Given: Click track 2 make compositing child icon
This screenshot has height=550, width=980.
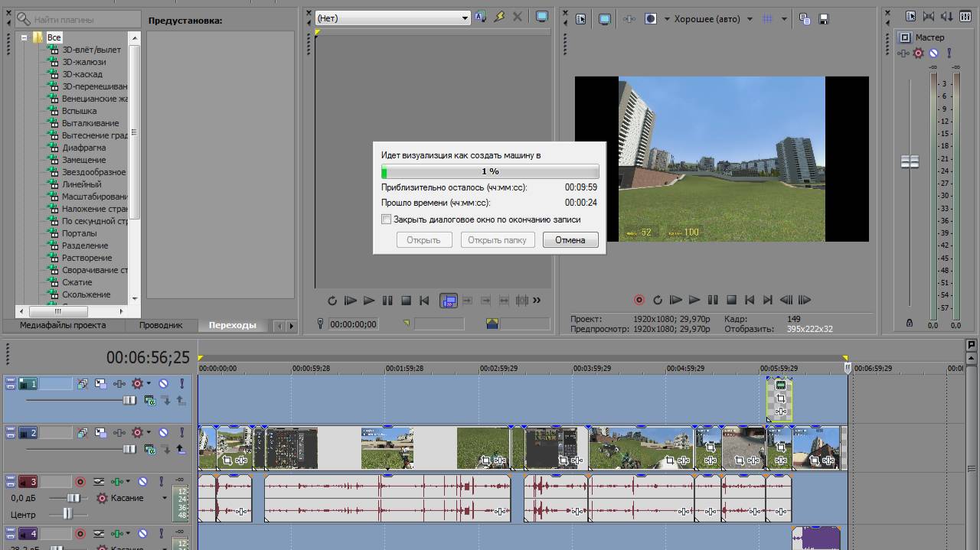Looking at the screenshot, I should coord(166,449).
